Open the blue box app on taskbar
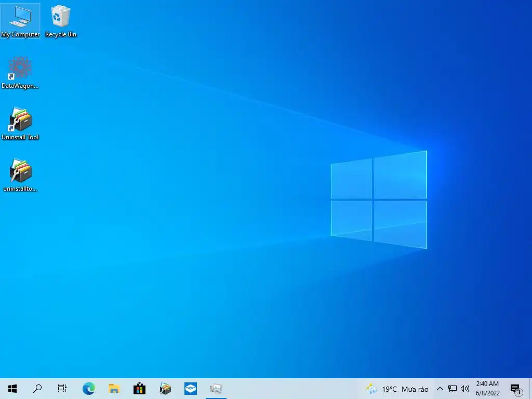 [x=191, y=389]
